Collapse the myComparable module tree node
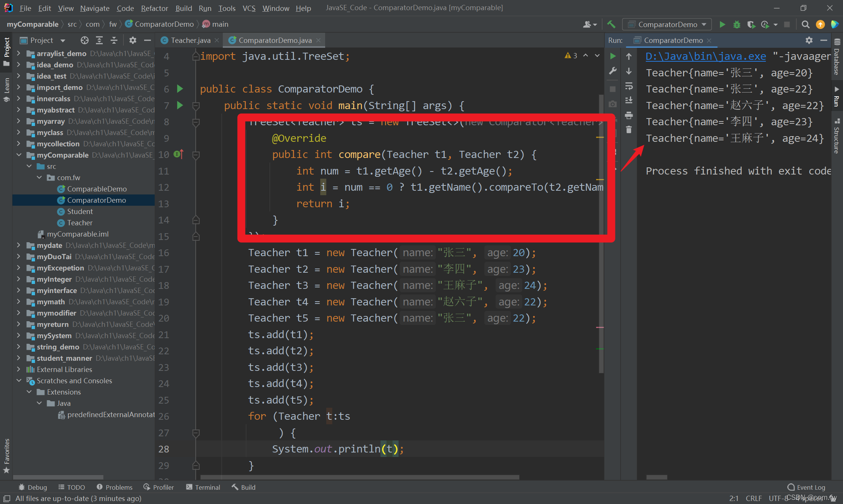Screen dimensions: 843x504 click(19, 155)
